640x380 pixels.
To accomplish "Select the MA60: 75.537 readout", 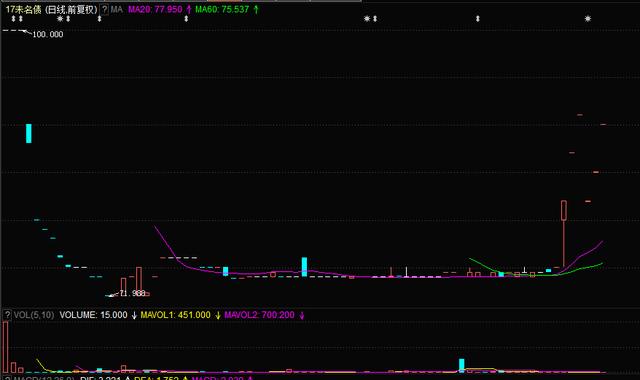I will point(222,9).
